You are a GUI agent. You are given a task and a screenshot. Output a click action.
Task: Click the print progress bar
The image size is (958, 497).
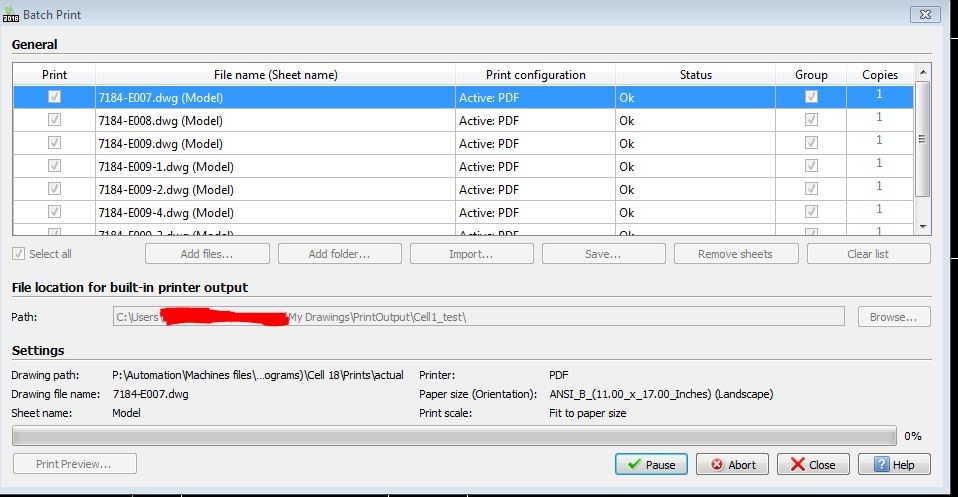coord(454,435)
